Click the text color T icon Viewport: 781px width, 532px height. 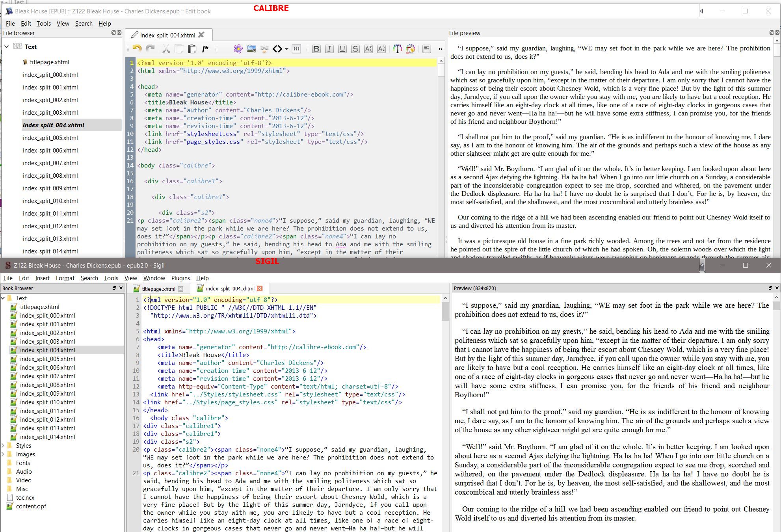point(397,49)
